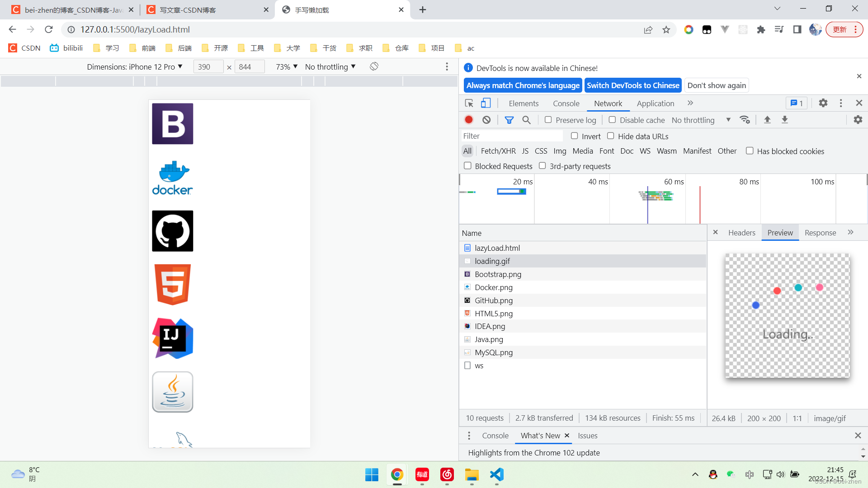Click the record network log button
This screenshot has width=868, height=488.
click(469, 119)
